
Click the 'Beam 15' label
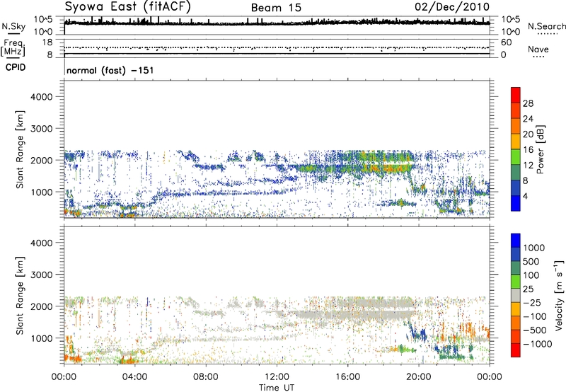[276, 8]
